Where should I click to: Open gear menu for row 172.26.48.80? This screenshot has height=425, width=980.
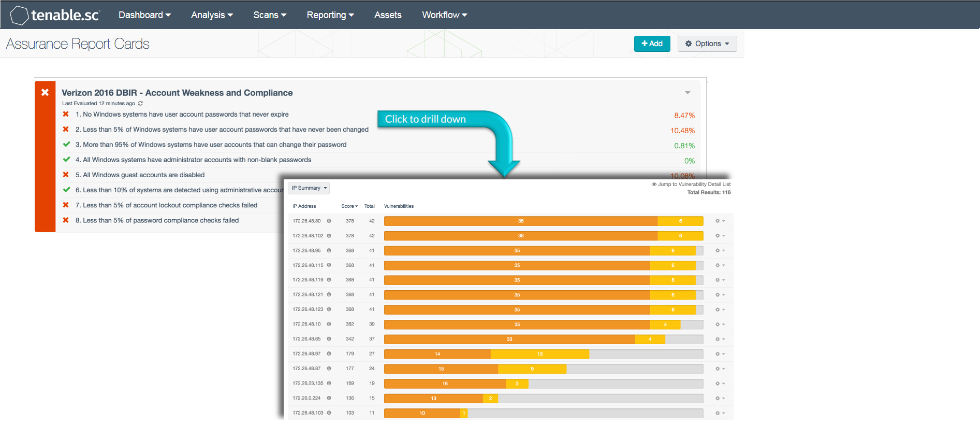pyautogui.click(x=720, y=221)
